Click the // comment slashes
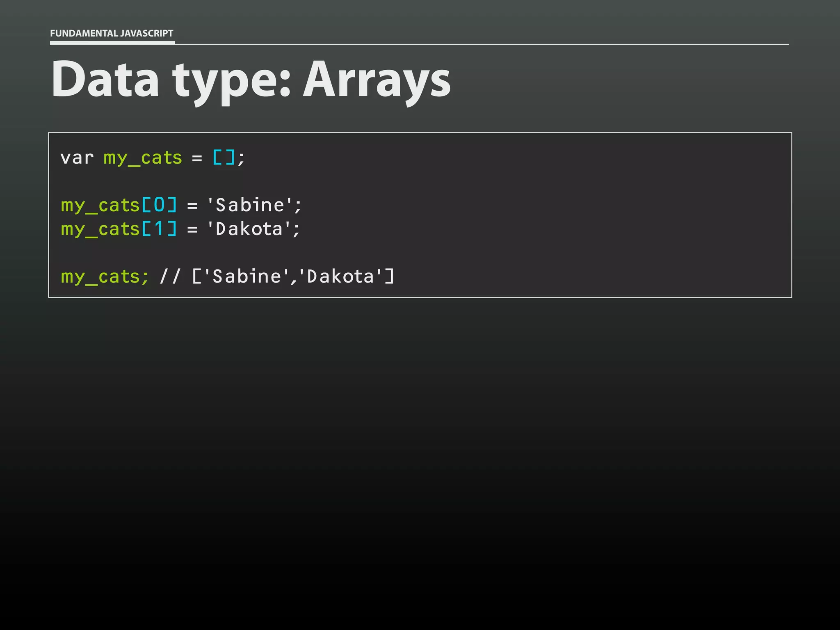The height and width of the screenshot is (630, 840). (169, 276)
